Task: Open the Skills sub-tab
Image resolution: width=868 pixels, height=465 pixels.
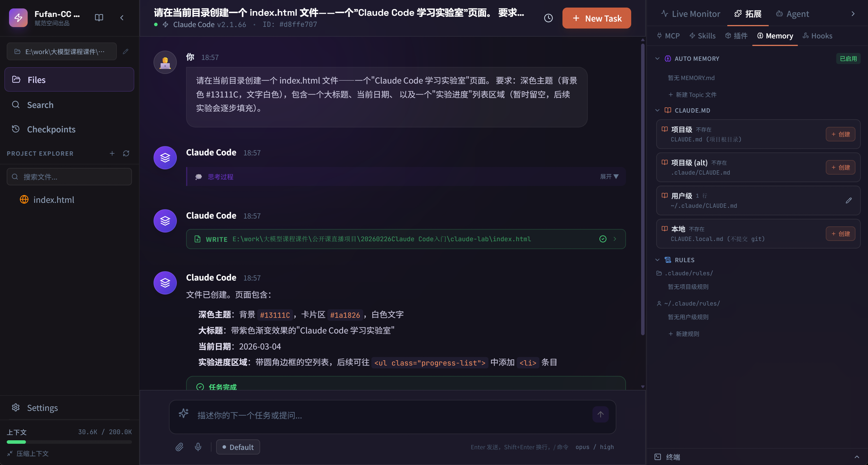Action: tap(702, 36)
